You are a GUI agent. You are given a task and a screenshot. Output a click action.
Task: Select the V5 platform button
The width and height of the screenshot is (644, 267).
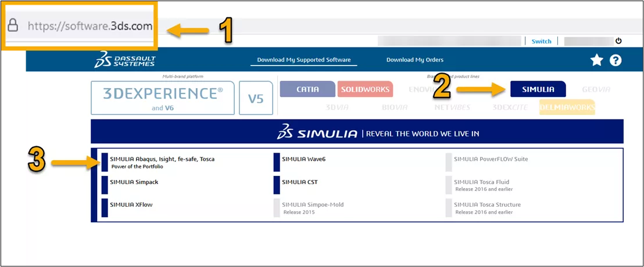click(256, 98)
